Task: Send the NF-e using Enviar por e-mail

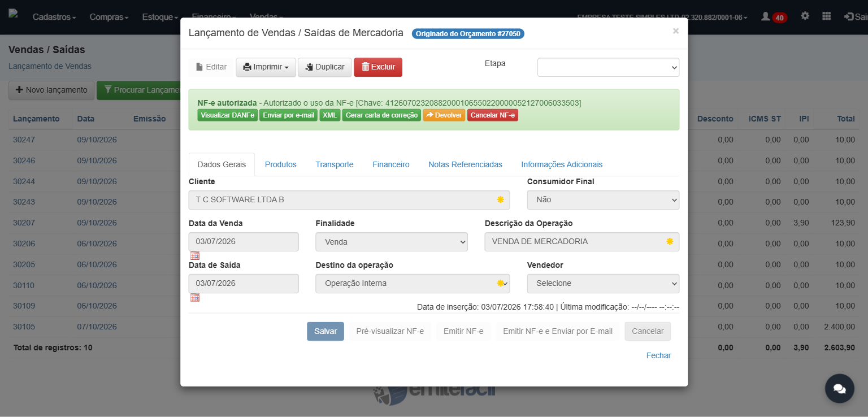Action: [288, 115]
